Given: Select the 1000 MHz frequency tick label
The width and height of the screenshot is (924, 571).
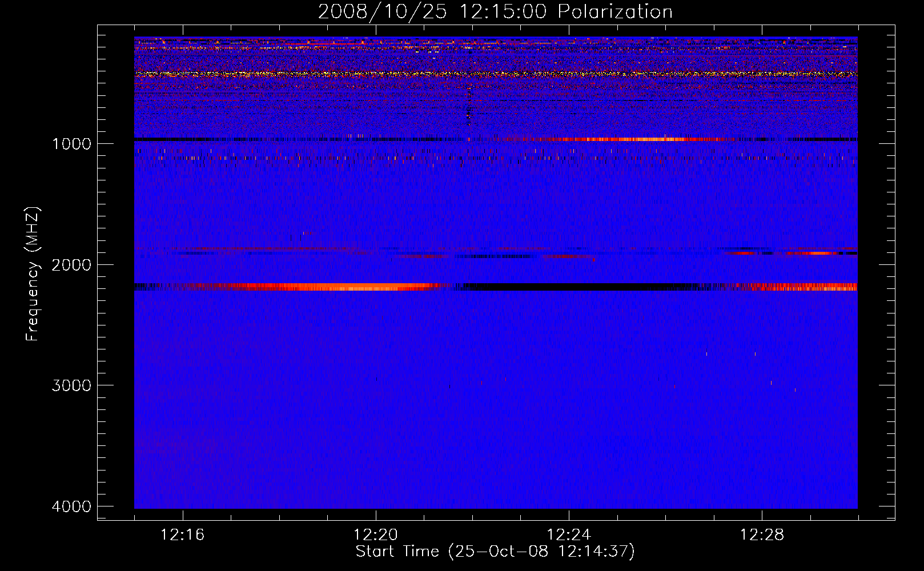Looking at the screenshot, I should point(71,144).
